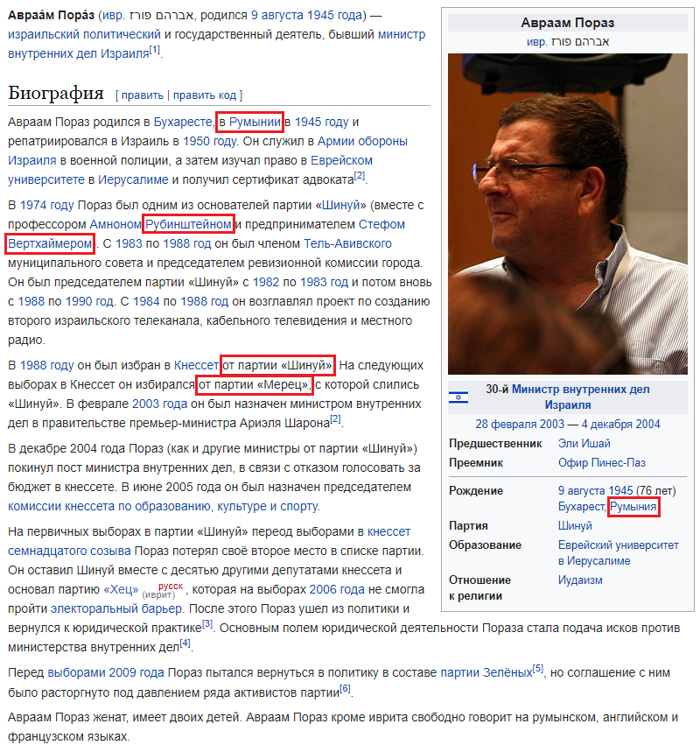Viewport: 700px width, 752px height.
Task: Open the portrait photo of Avraham Poraz
Action: click(x=567, y=214)
